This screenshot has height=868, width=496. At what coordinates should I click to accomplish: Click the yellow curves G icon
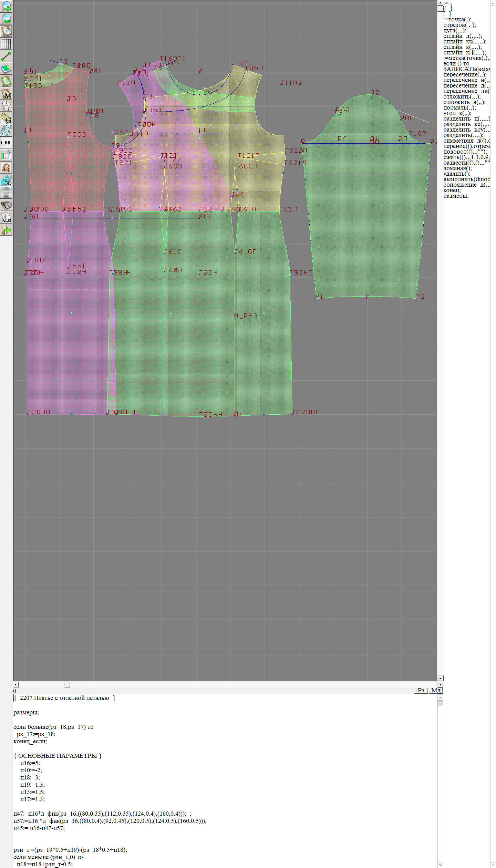[x=6, y=118]
